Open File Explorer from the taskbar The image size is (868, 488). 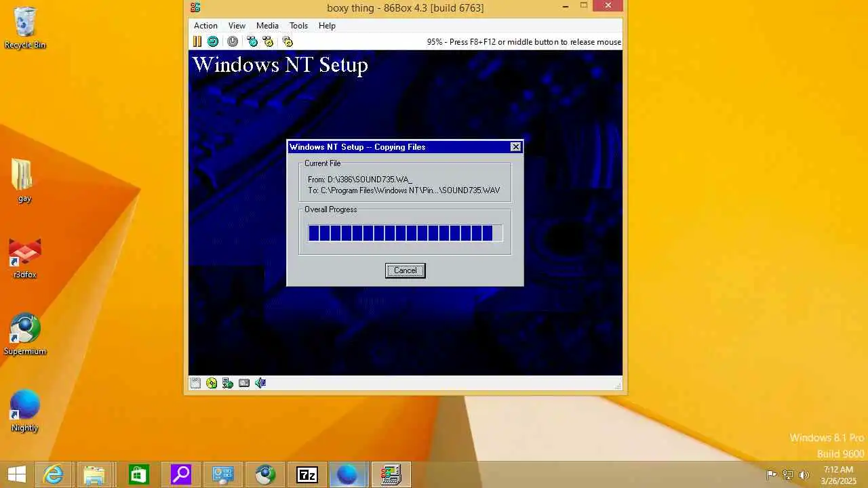(95, 474)
